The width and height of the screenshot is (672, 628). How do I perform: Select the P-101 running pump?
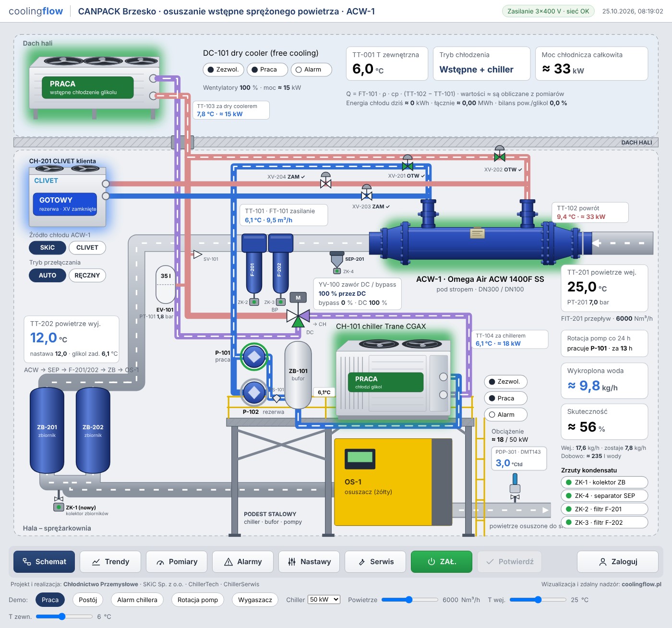tap(254, 357)
